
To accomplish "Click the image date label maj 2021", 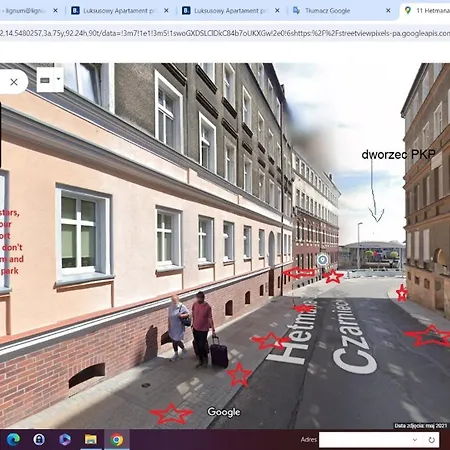I will pos(420,426).
